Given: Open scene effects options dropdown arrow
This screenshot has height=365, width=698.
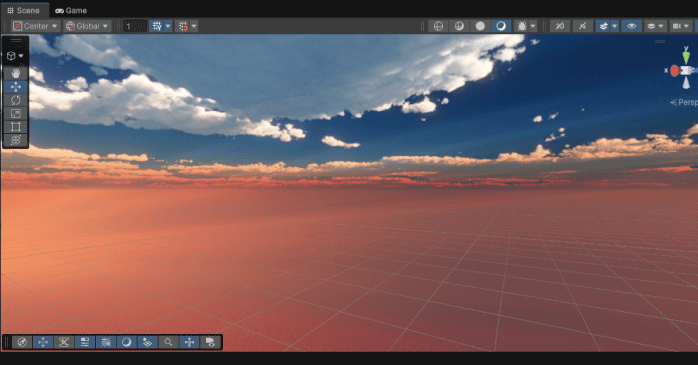Looking at the screenshot, I should (x=615, y=26).
